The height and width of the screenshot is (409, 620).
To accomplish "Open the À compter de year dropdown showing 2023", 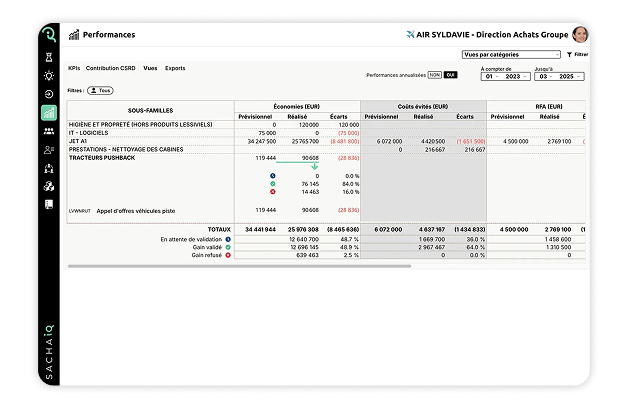I will click(514, 76).
